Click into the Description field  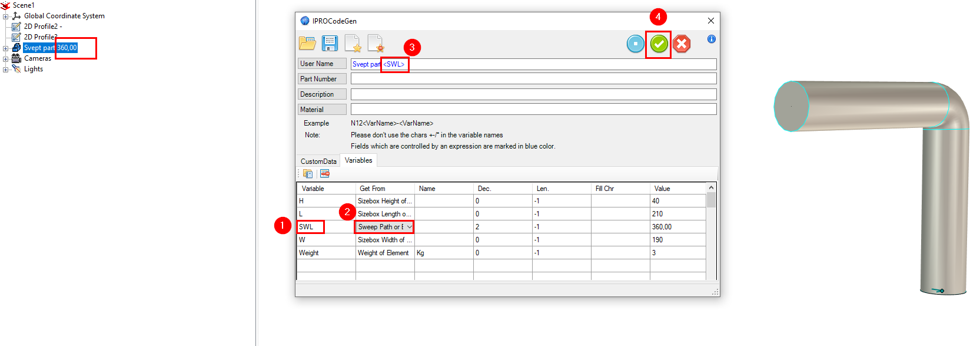[x=533, y=94]
